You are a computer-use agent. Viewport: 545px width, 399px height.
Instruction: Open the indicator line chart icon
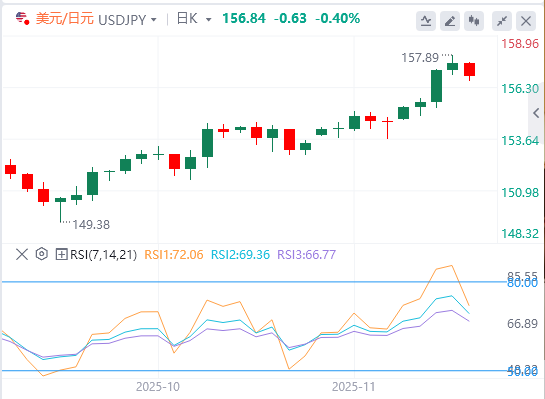pyautogui.click(x=426, y=21)
